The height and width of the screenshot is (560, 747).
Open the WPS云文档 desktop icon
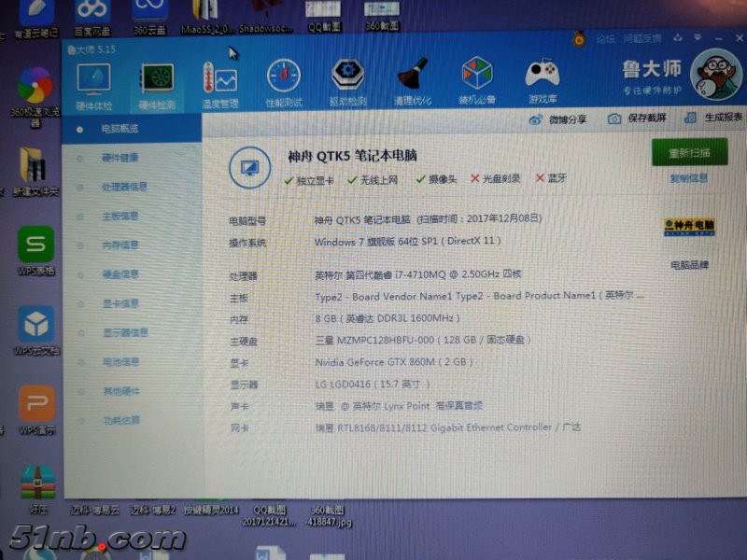[x=36, y=331]
